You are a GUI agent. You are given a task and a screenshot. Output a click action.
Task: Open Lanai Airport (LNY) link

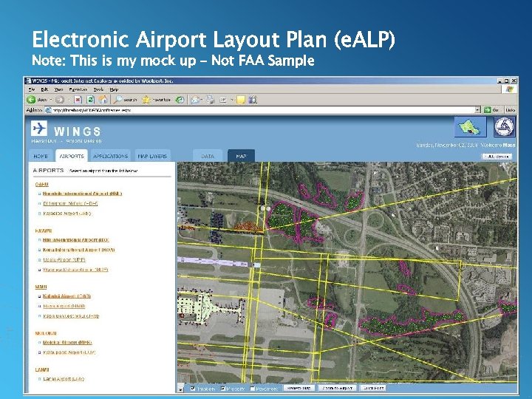pyautogui.click(x=64, y=379)
